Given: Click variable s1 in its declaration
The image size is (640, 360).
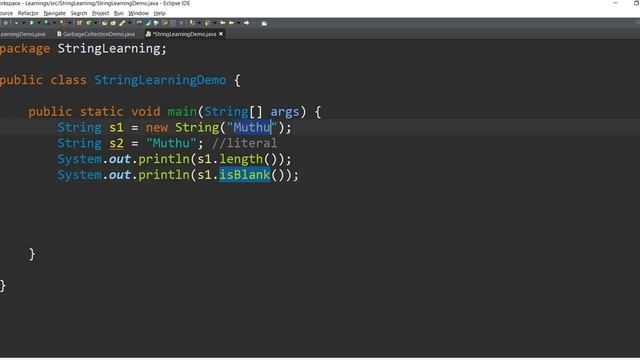Looking at the screenshot, I should pos(116,127).
